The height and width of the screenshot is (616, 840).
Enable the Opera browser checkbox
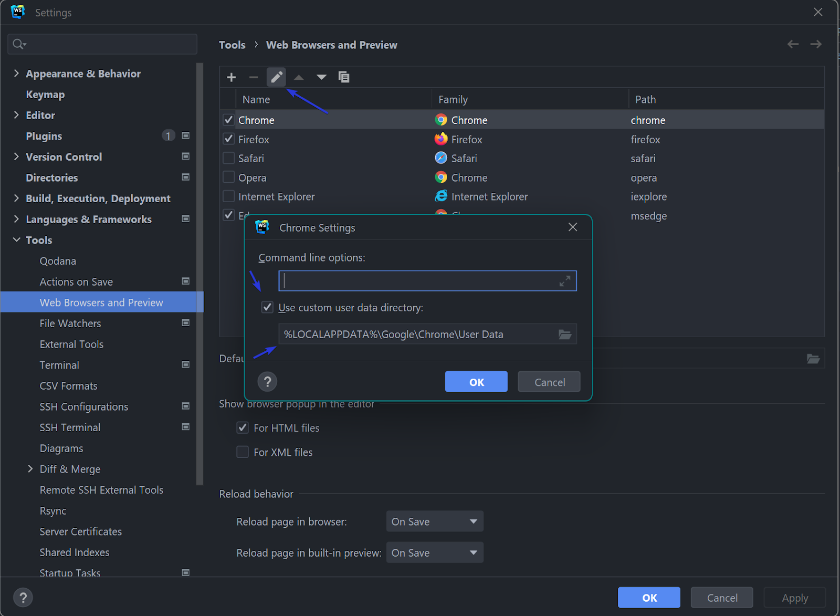[x=228, y=178]
